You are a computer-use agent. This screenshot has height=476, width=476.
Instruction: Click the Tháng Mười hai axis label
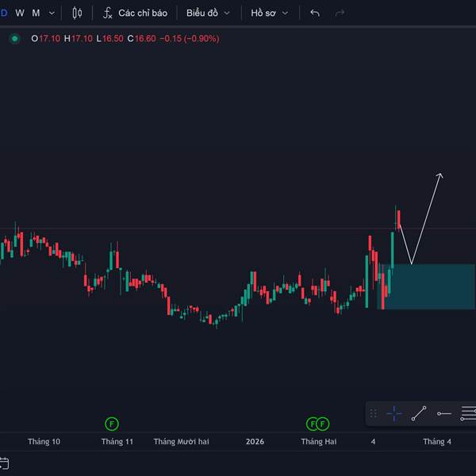point(181,441)
